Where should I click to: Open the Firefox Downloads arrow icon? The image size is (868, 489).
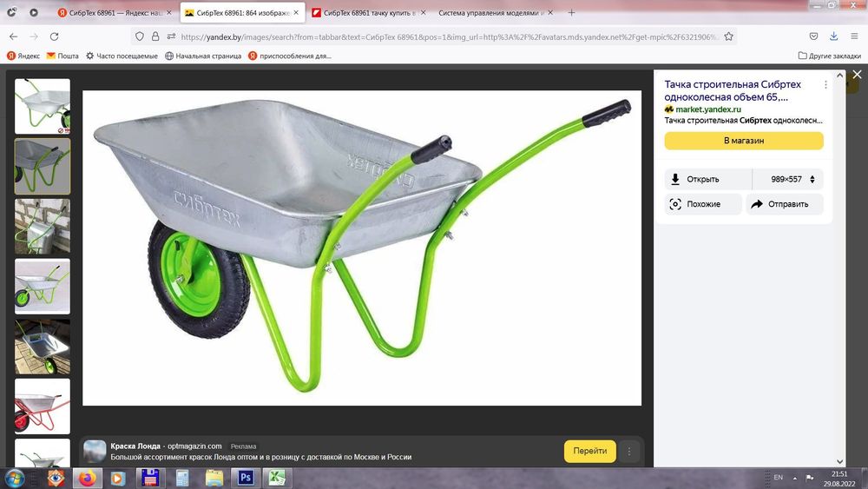pos(833,36)
